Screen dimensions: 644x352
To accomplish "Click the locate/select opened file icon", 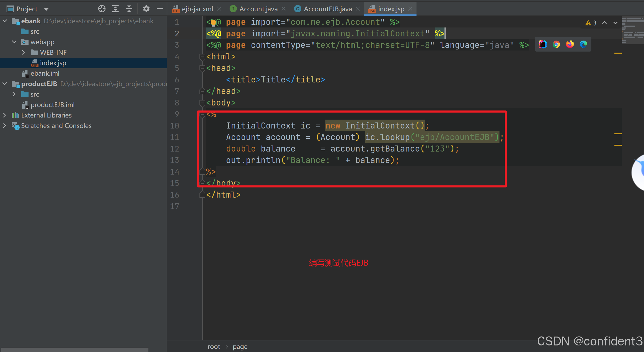I will 102,9.
